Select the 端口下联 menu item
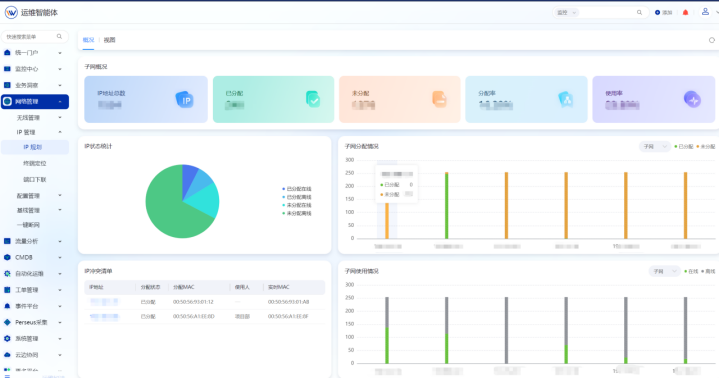Viewport: 720px width, 378px height. pos(35,179)
